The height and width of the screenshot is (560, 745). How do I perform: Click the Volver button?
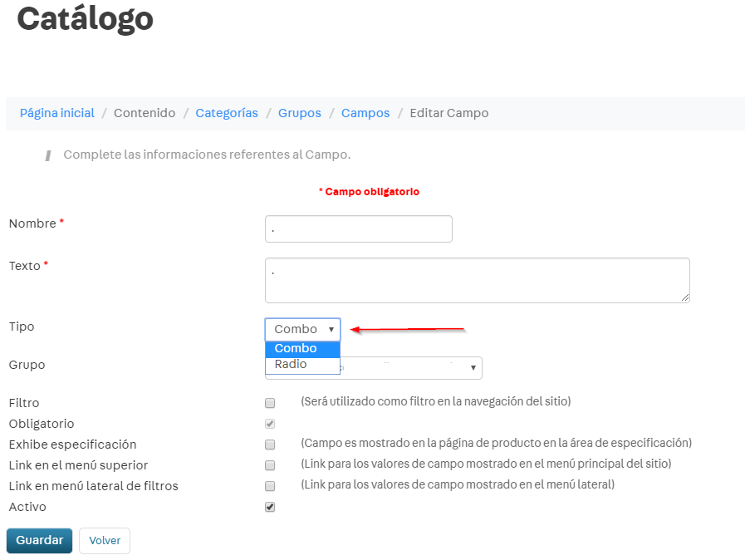104,540
